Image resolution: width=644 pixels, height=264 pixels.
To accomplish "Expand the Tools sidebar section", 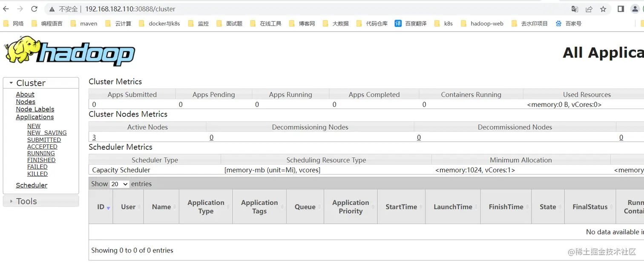I will point(41,201).
